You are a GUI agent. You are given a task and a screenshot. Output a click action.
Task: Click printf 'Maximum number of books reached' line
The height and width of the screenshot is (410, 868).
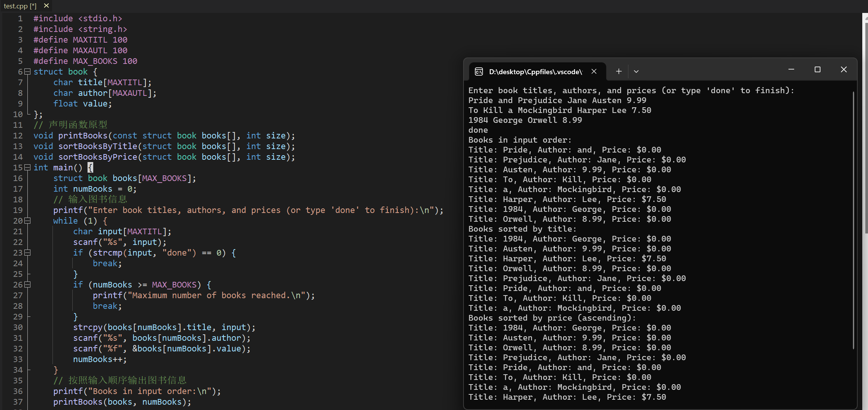click(x=204, y=295)
